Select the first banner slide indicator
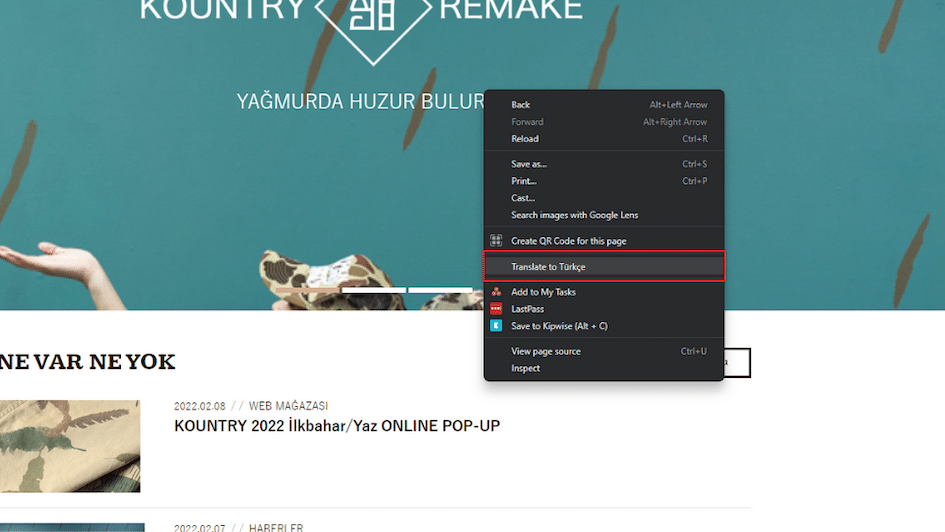The width and height of the screenshot is (945, 532). [x=308, y=290]
